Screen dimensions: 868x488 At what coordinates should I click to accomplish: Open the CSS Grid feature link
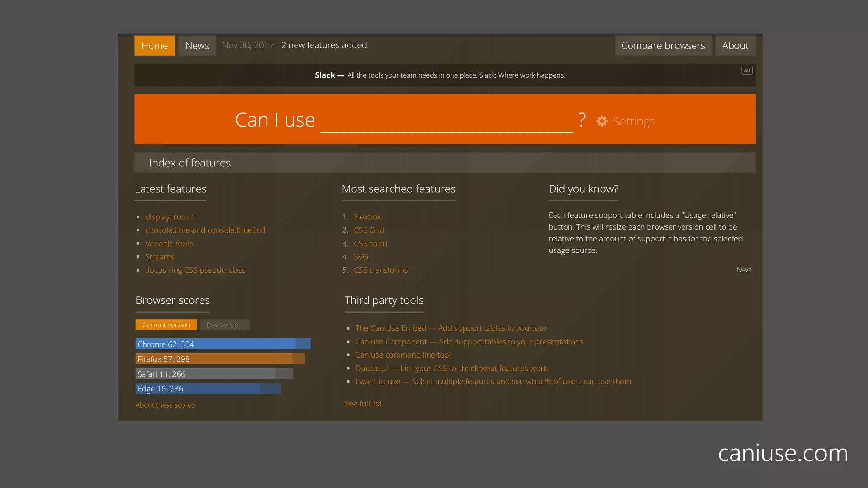[x=369, y=230]
